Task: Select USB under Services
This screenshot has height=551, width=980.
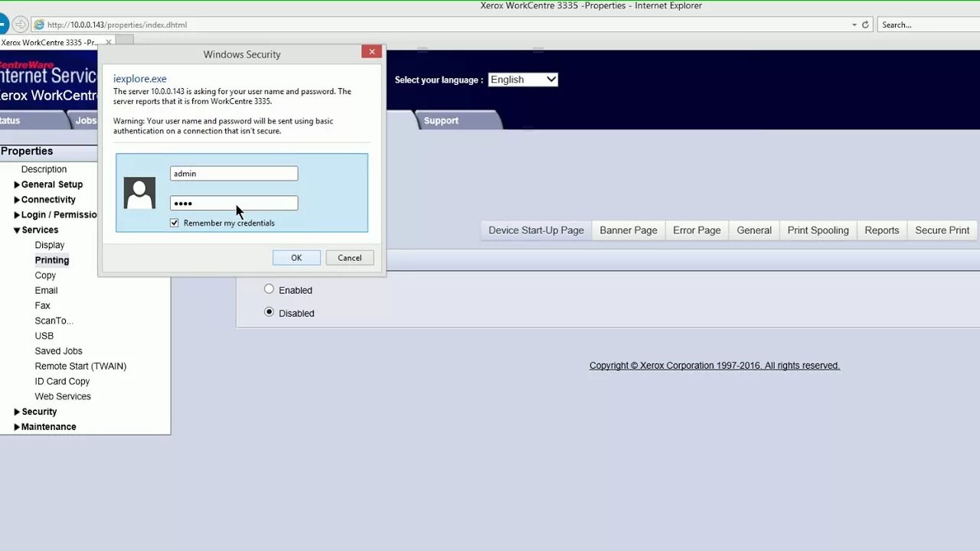Action: pos(44,336)
